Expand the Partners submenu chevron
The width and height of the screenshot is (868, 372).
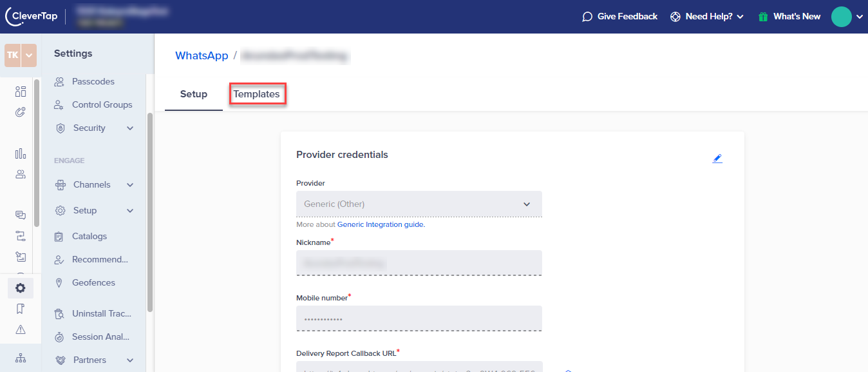[130, 360]
